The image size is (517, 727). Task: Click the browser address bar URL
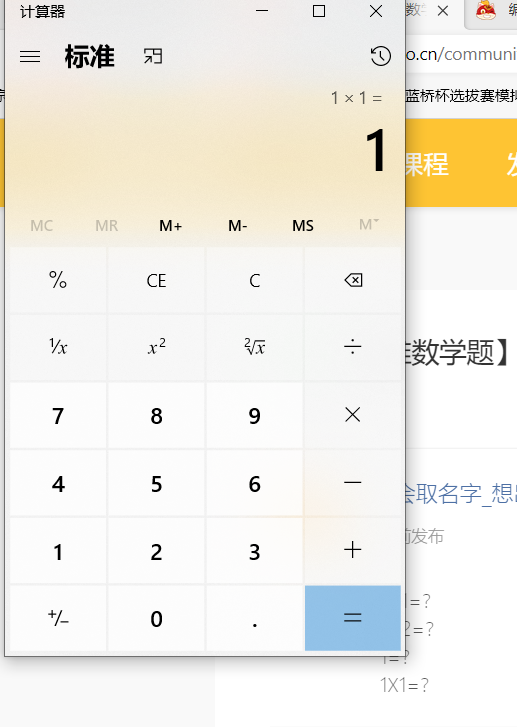(461, 54)
